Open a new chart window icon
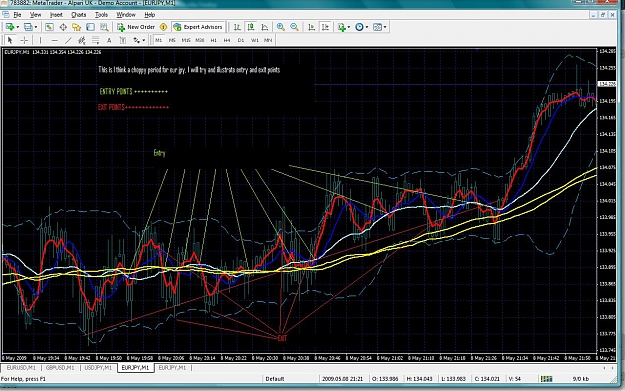The width and height of the screenshot is (625, 391). pos(10,27)
